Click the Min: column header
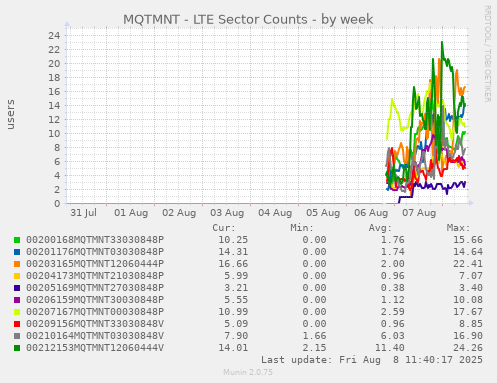This screenshot has width=497, height=383. [x=302, y=228]
